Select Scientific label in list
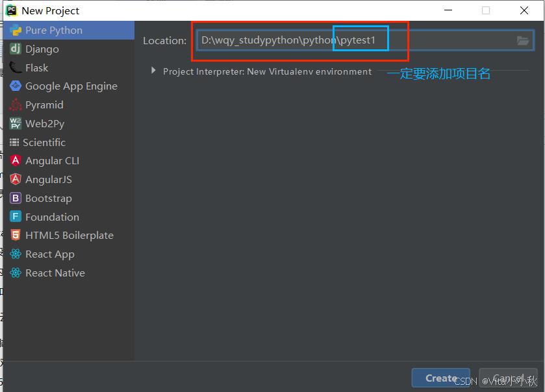The height and width of the screenshot is (392, 545). (x=44, y=142)
